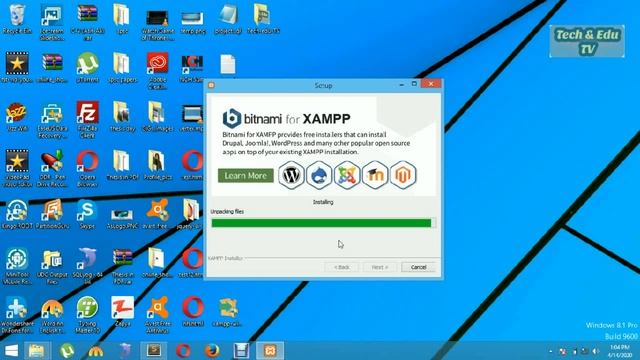Select the Skype desktop shortcut

point(87,214)
